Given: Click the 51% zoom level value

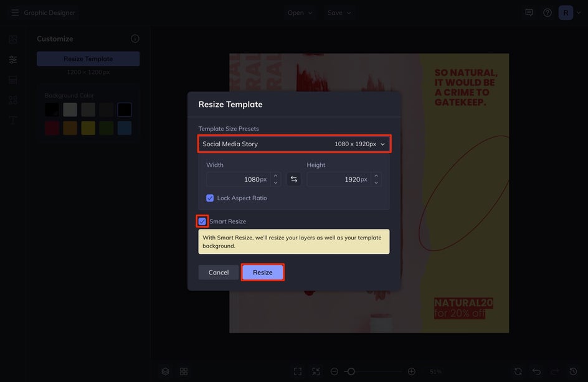Looking at the screenshot, I should click(x=435, y=371).
